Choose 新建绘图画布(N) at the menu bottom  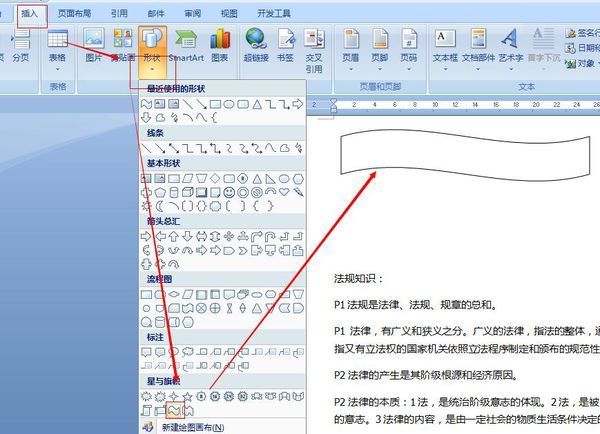(x=192, y=427)
